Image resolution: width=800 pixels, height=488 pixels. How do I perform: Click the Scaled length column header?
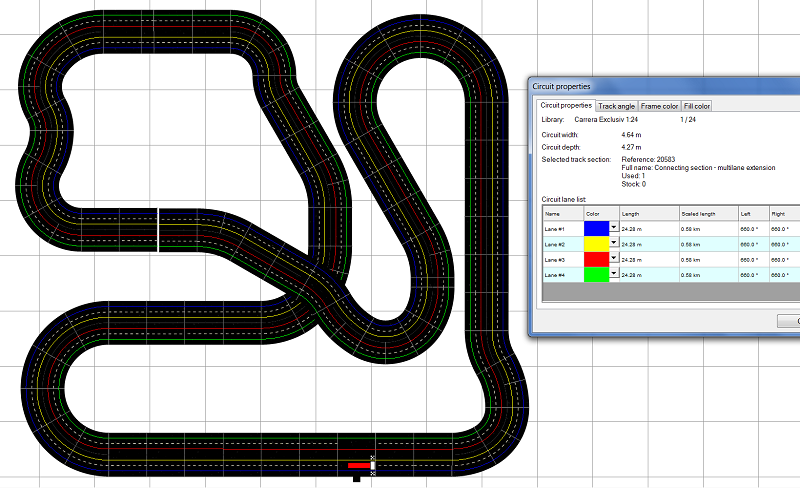pos(706,213)
